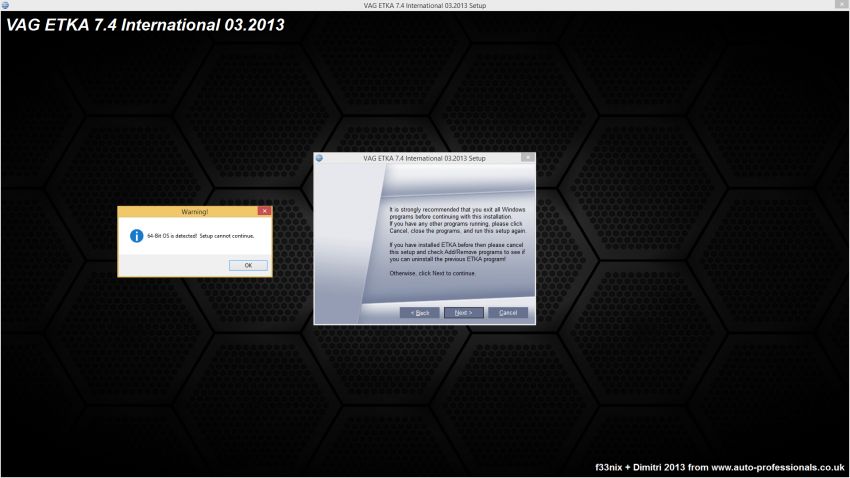Click the f33nix + Dimitri 2013 credit text
This screenshot has width=850, height=478.
tap(720, 467)
